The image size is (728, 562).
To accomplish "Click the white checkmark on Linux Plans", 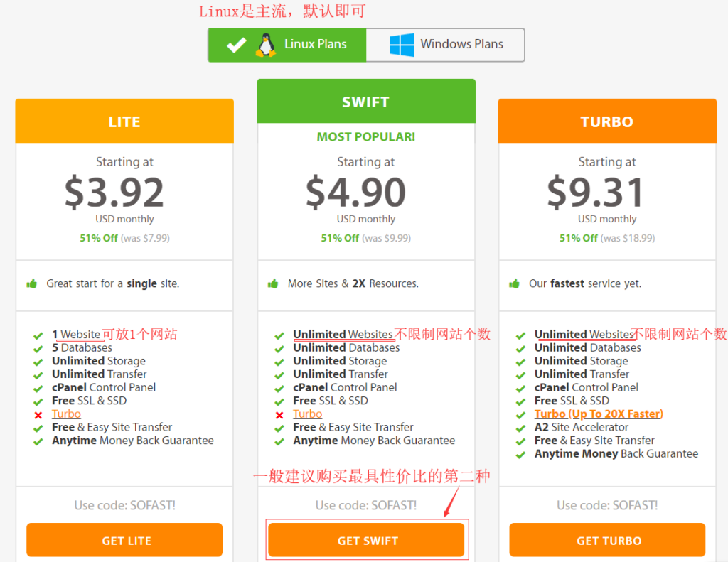I will [x=236, y=45].
